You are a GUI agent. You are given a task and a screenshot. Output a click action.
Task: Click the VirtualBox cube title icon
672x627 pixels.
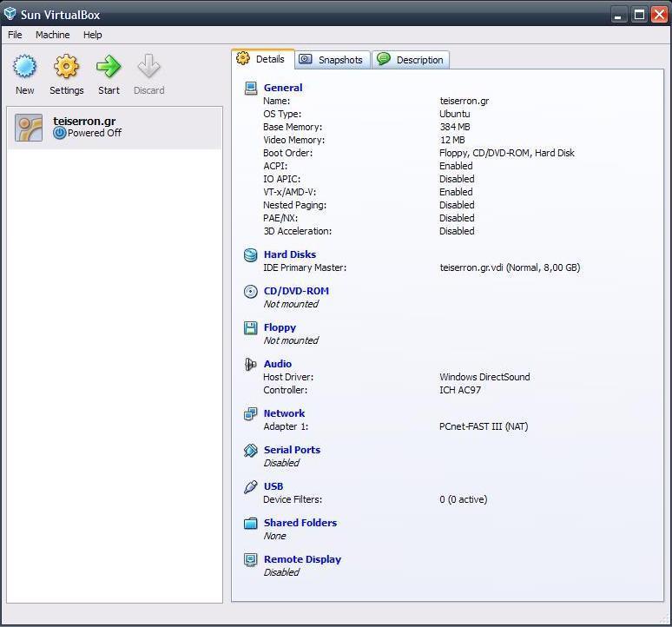pyautogui.click(x=10, y=14)
